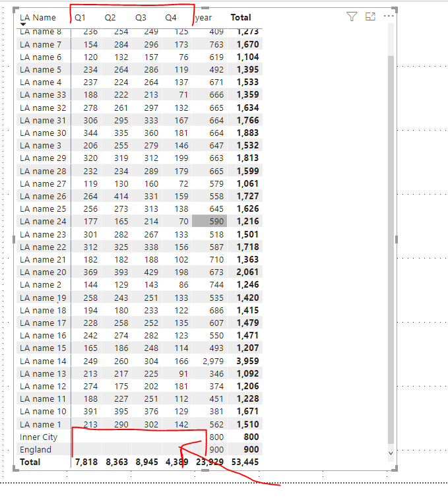Click the grand total 53,445 cell

(x=245, y=462)
